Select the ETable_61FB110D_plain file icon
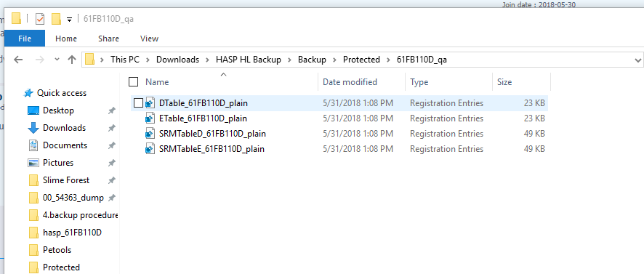Screen dimensions: 644x274 coord(150,118)
